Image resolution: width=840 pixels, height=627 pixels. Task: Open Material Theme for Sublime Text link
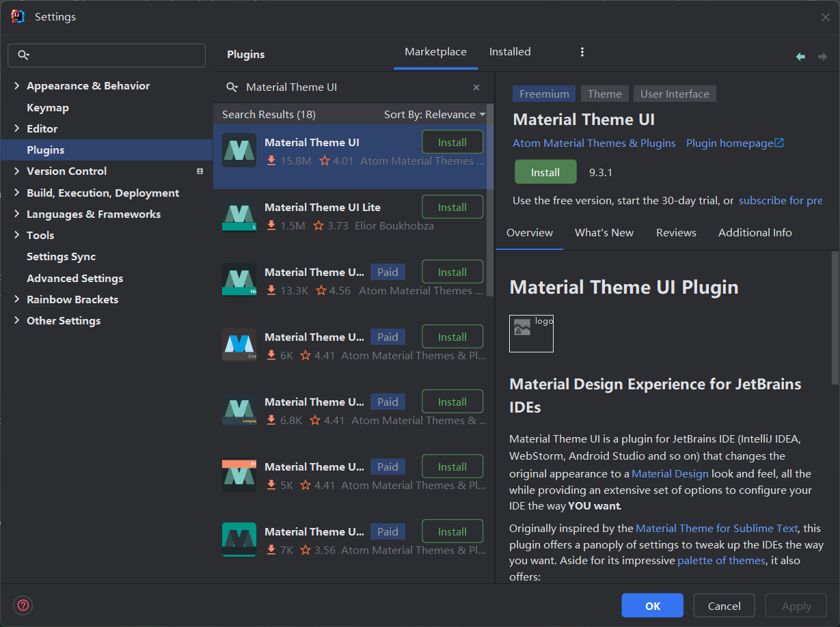click(716, 528)
